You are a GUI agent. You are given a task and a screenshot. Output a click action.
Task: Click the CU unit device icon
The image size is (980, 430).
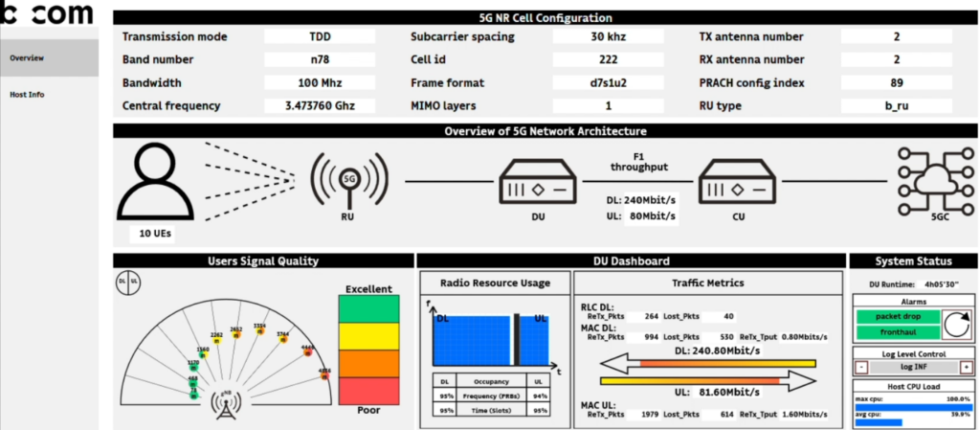[x=738, y=180]
